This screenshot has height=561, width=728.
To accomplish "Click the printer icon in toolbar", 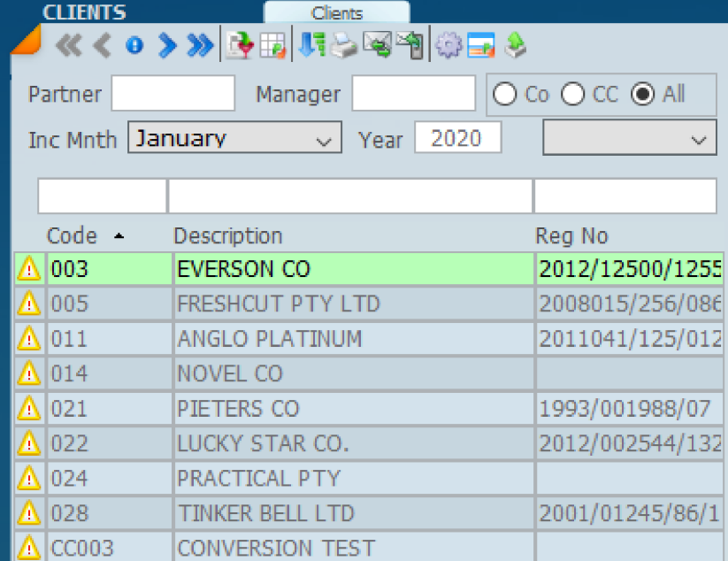I will tap(344, 46).
